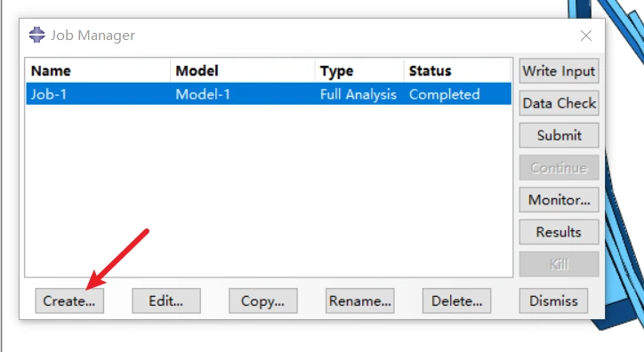The image size is (644, 352).
Task: Click the Full Analysis type cell
Action: [x=358, y=94]
